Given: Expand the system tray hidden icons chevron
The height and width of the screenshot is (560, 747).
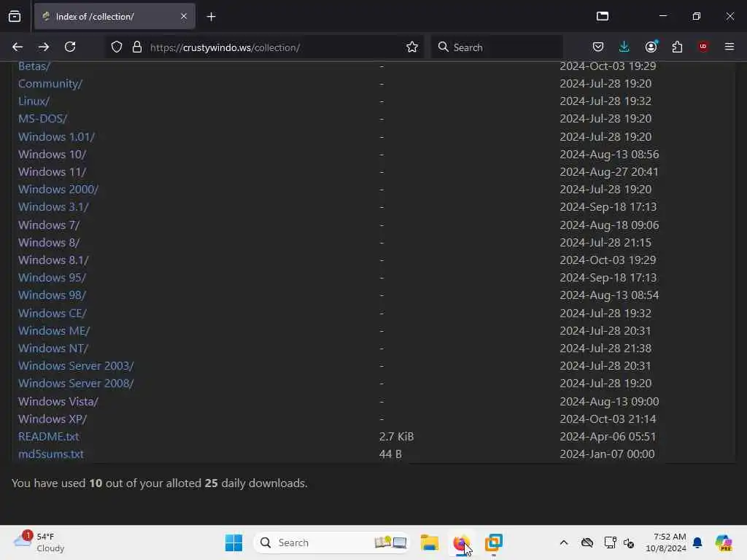Looking at the screenshot, I should 564,542.
